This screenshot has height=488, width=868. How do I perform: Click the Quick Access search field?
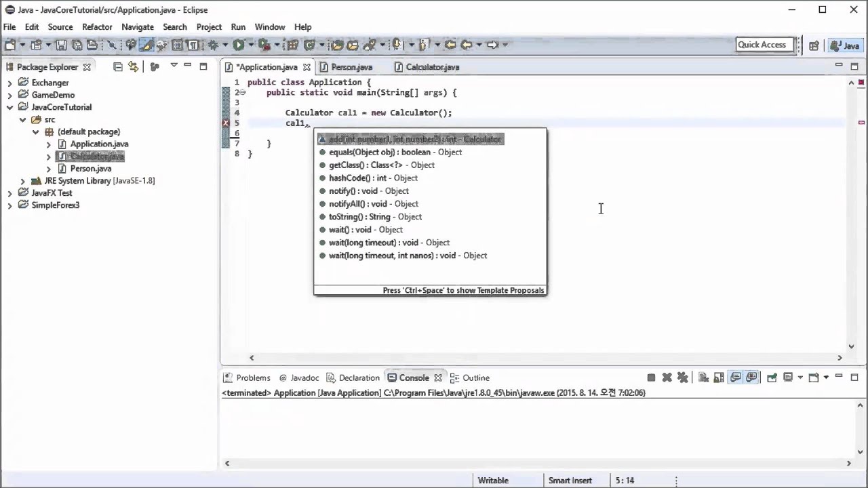click(765, 45)
